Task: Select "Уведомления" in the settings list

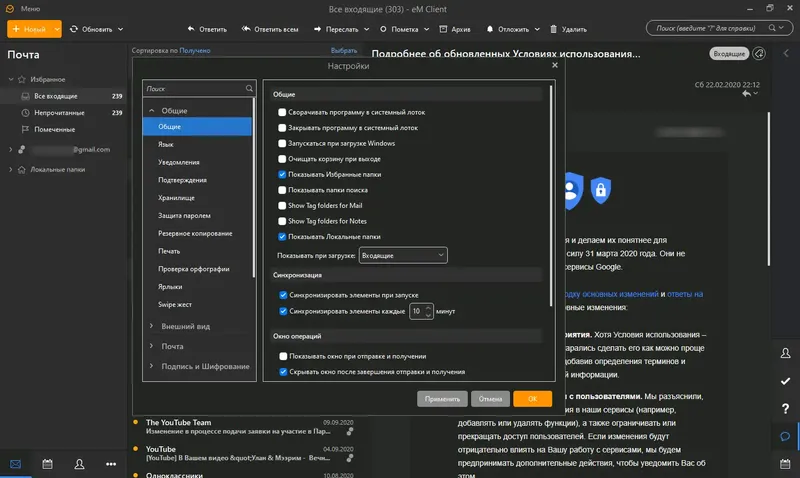Action: pyautogui.click(x=179, y=162)
